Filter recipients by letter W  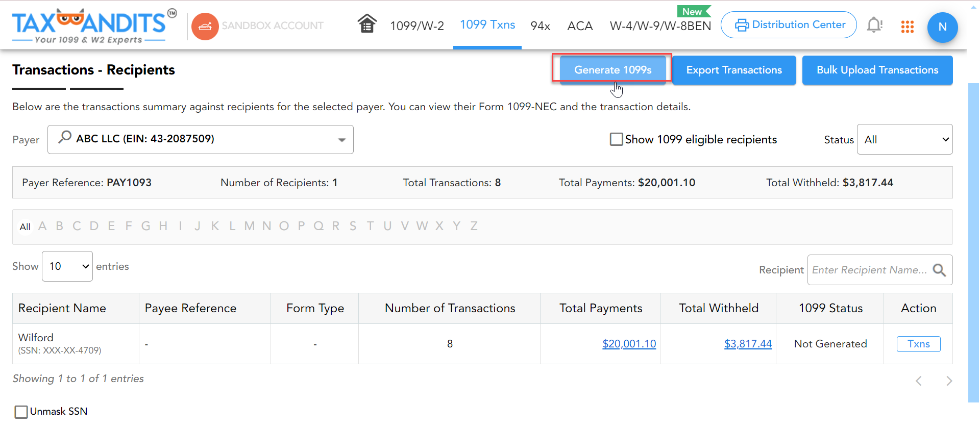point(422,226)
